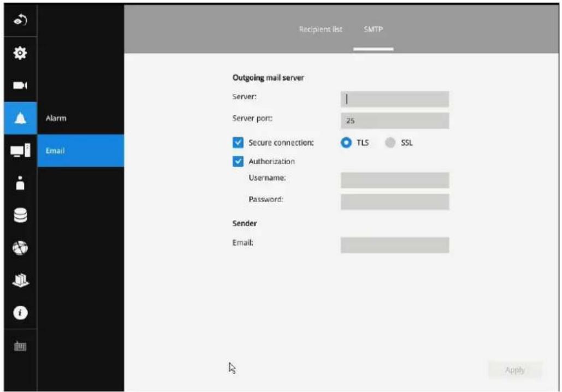Uncheck the Secure connection checkbox
Viewport: 562px width, 392px height.
click(x=238, y=142)
